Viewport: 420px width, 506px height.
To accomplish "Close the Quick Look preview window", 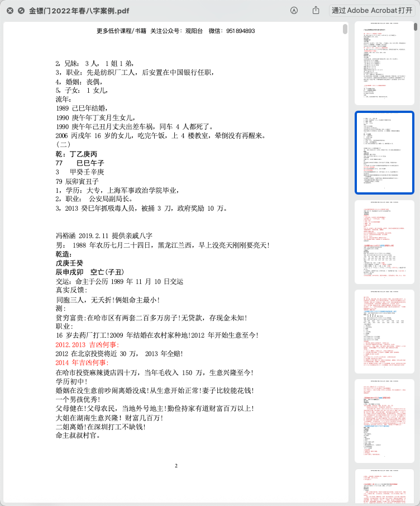I will [x=10, y=11].
